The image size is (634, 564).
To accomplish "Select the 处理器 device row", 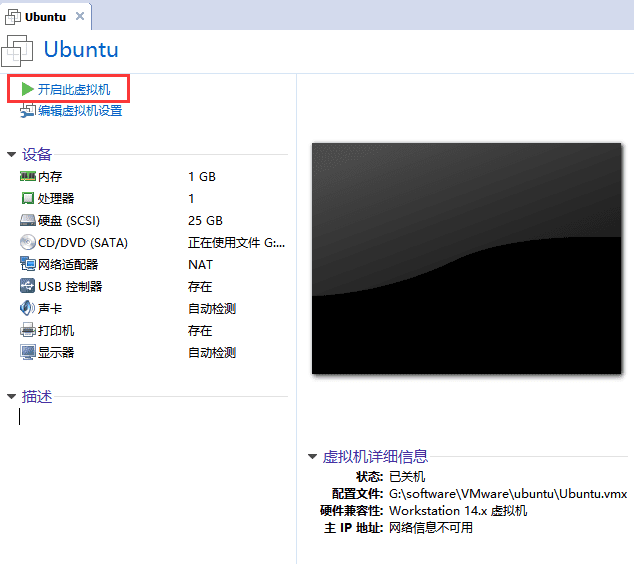I will (x=154, y=199).
